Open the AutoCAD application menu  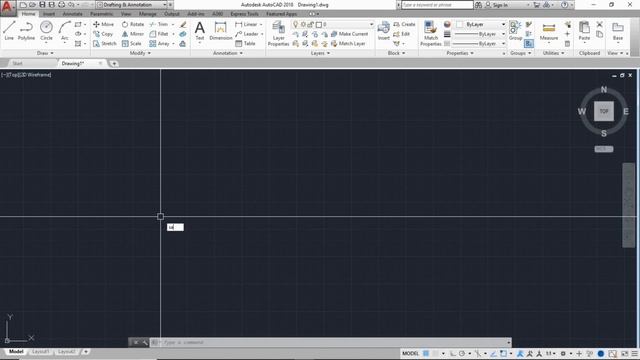click(x=7, y=7)
